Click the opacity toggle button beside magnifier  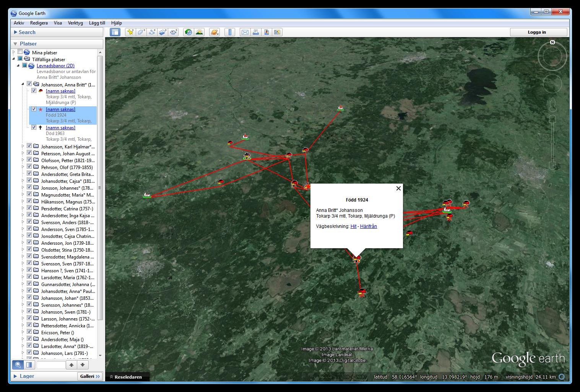pos(29,364)
